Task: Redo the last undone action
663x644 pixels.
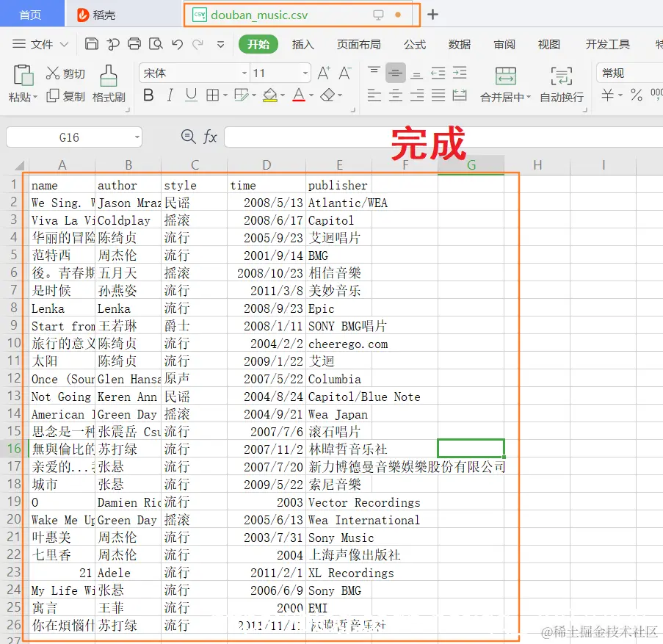Action: coord(198,44)
